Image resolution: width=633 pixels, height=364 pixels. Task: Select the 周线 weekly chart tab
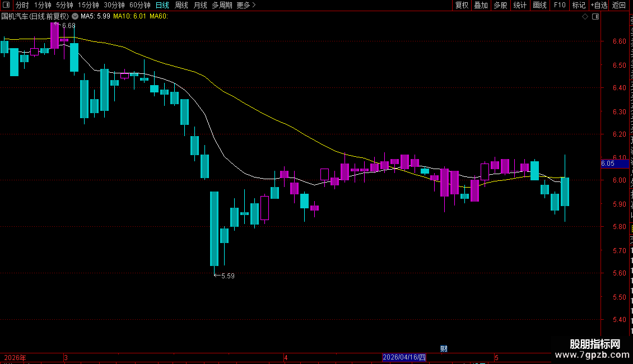[x=181, y=5]
